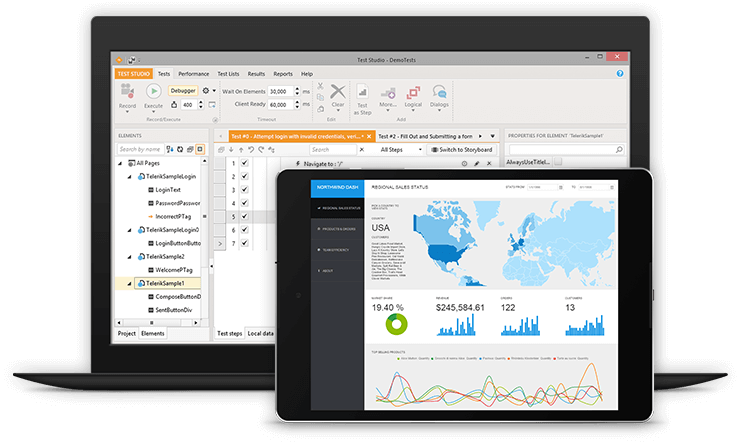Click the move step down arrow icon
This screenshot has width=741, height=442.
(231, 150)
